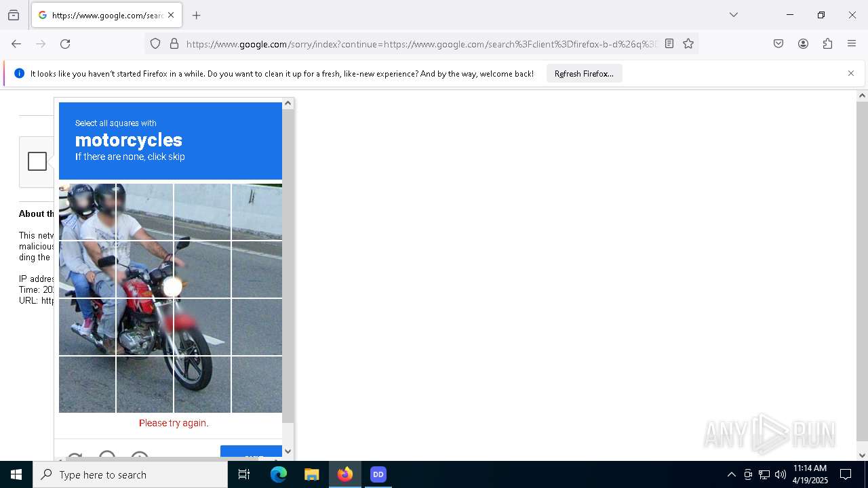List all tabs dropdown arrow
The height and width of the screenshot is (488, 868).
tap(734, 15)
